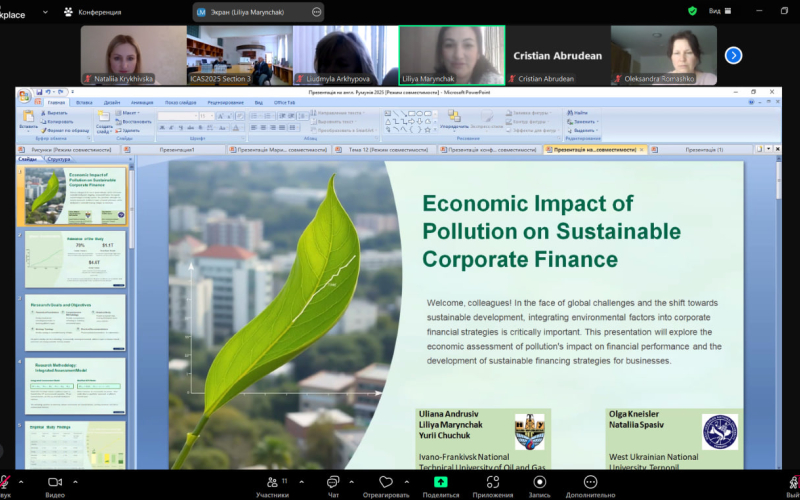Select Формат по образцу format painter
The height and width of the screenshot is (500, 800).
64,130
